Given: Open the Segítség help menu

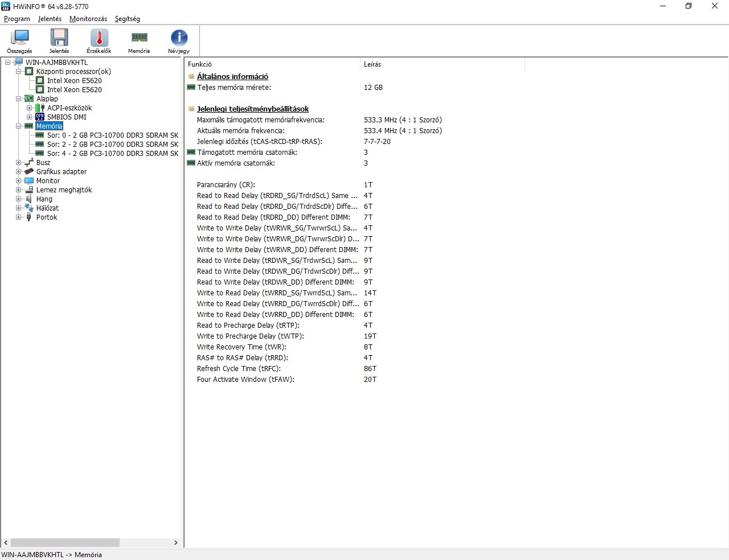Looking at the screenshot, I should click(x=127, y=19).
